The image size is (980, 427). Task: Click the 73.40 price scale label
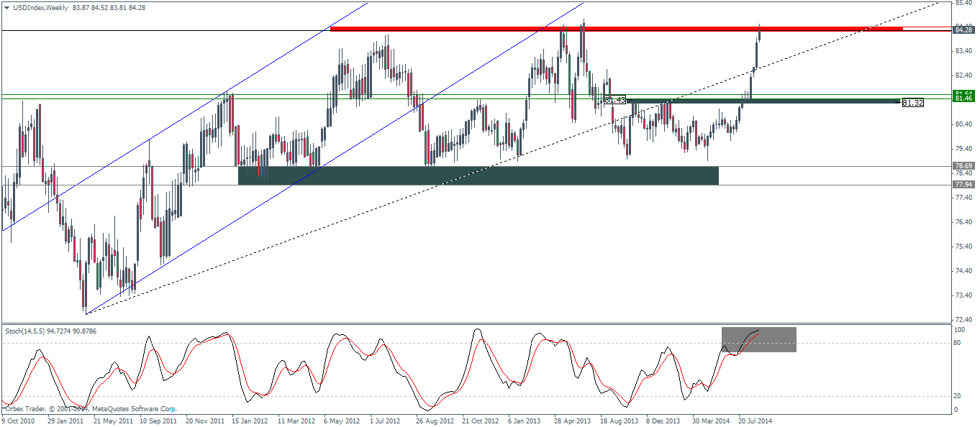point(965,295)
